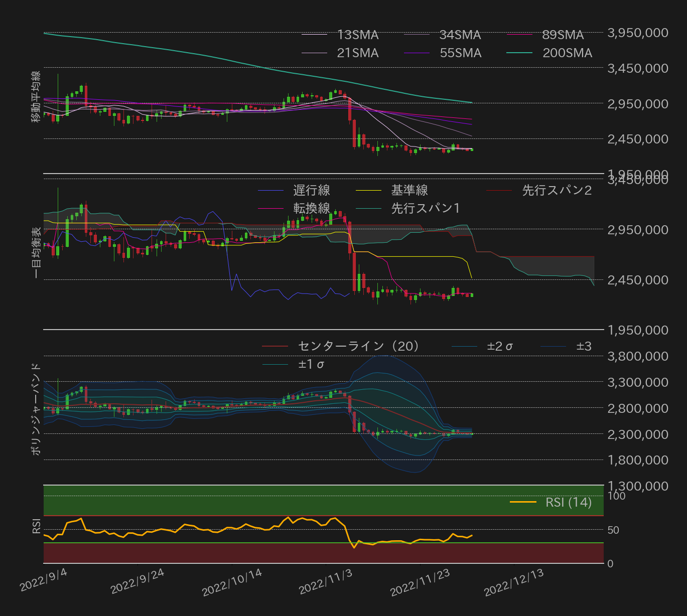Click the 2022/12/13 date label

(x=514, y=582)
